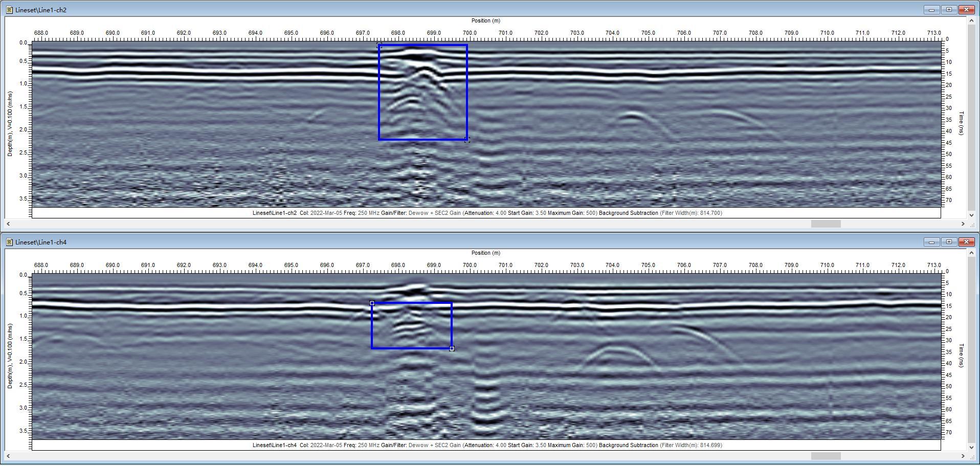Click 700.0 position tick in ch2 window
Viewport: 980px width, 466px height.
470,33
